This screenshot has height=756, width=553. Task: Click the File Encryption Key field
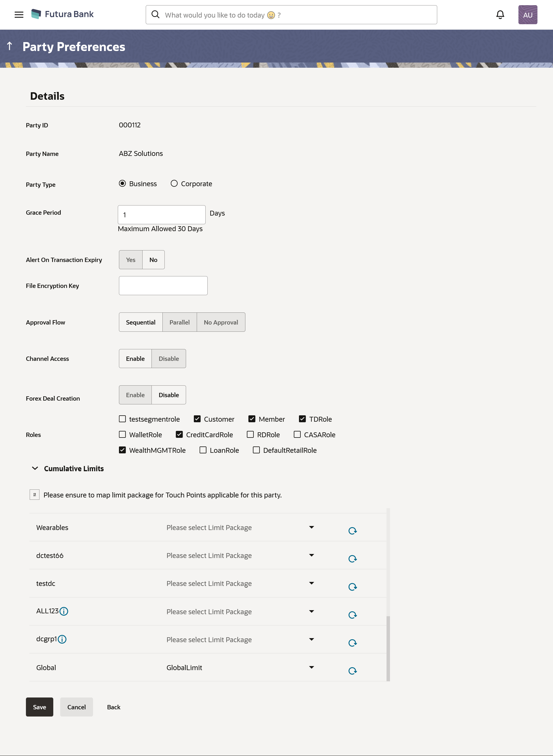click(x=163, y=285)
